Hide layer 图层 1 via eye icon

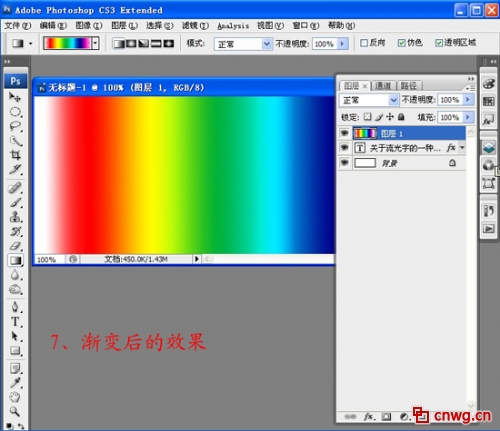coord(344,133)
